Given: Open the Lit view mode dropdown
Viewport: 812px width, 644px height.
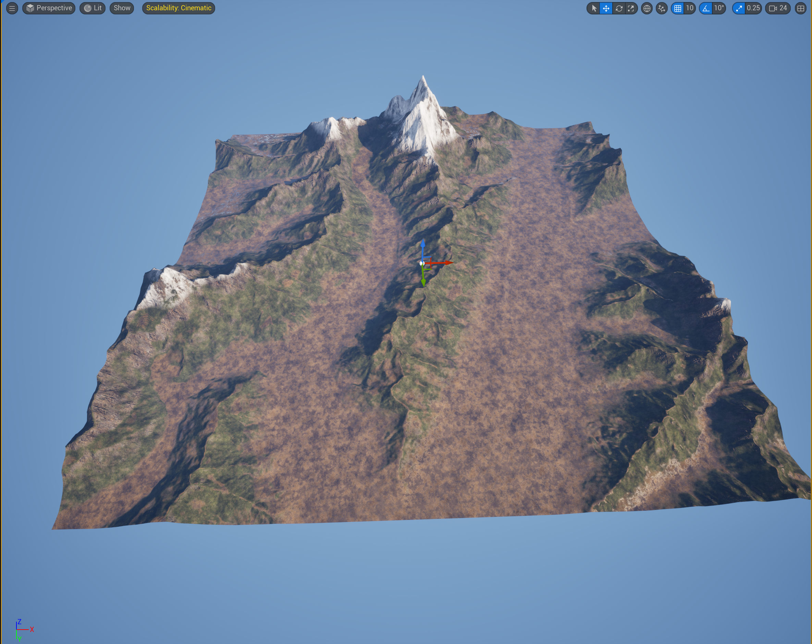Looking at the screenshot, I should 93,8.
